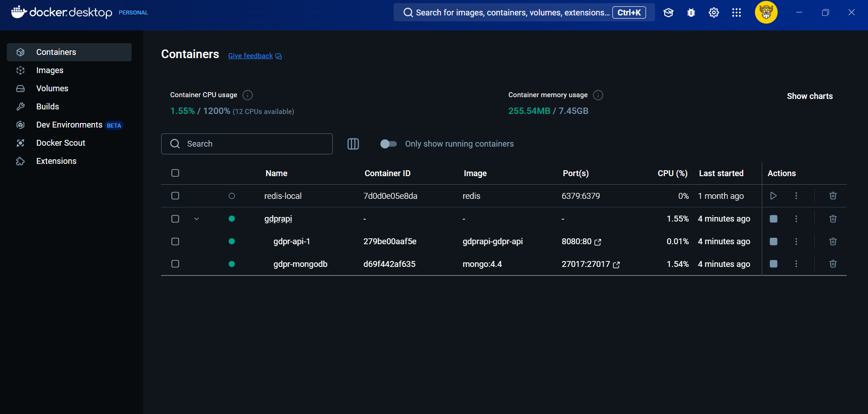The width and height of the screenshot is (868, 414).
Task: Open the apps grid icon in the header
Action: pos(736,13)
